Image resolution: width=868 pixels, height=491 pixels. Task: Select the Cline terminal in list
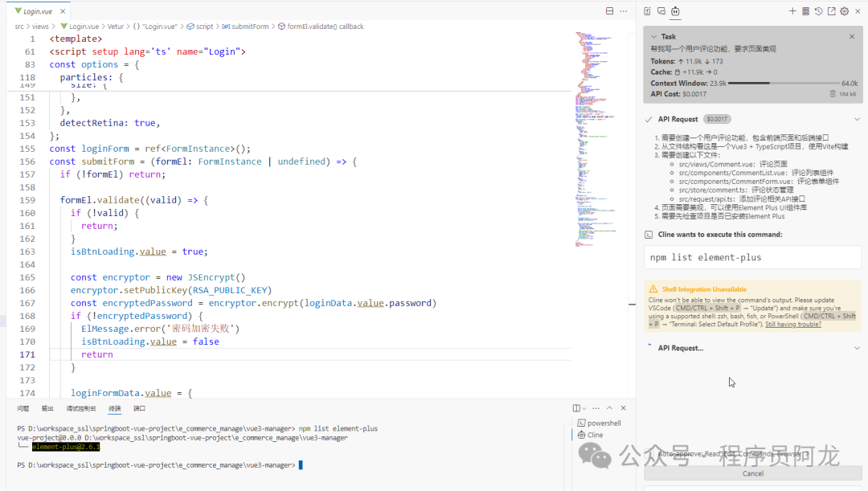[x=594, y=435]
